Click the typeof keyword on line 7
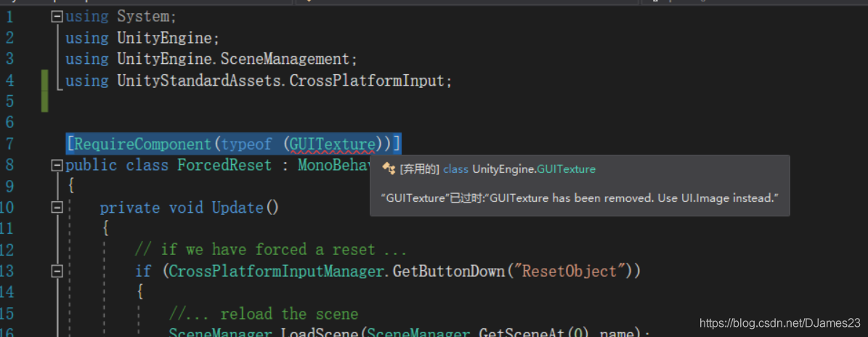Image resolution: width=868 pixels, height=337 pixels. (246, 145)
